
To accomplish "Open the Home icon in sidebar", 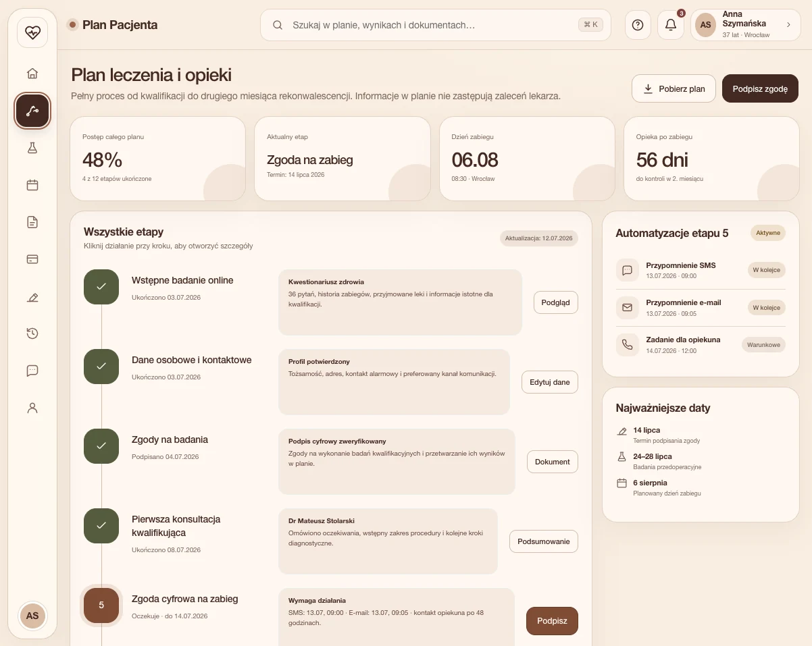I will [32, 74].
